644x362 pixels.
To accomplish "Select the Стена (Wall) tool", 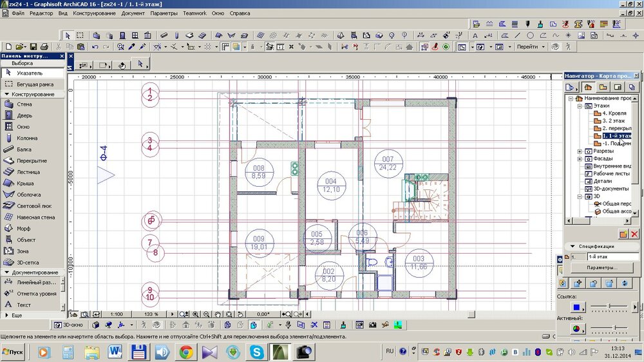I will (x=23, y=104).
